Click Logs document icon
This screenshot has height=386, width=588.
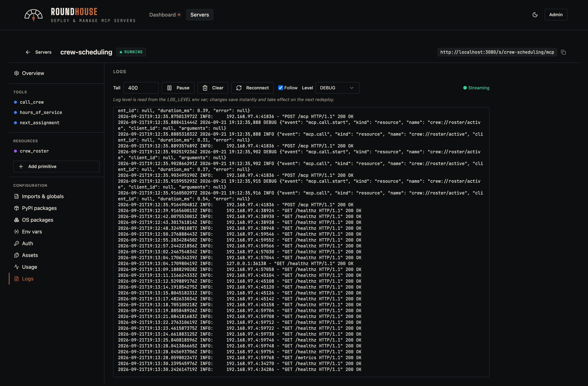pos(17,279)
